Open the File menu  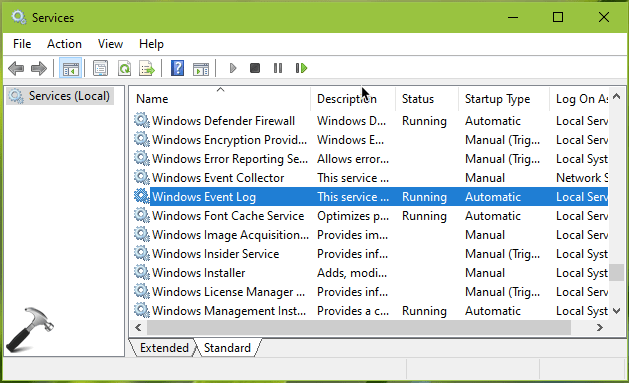[22, 44]
